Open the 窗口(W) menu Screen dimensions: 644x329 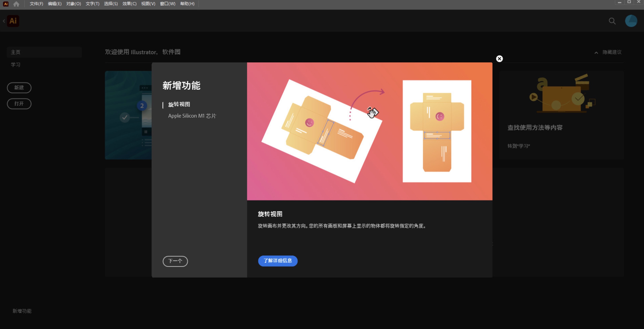pos(167,4)
